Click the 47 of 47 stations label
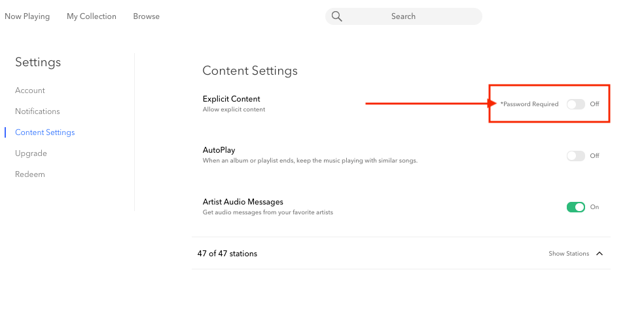 coord(227,254)
